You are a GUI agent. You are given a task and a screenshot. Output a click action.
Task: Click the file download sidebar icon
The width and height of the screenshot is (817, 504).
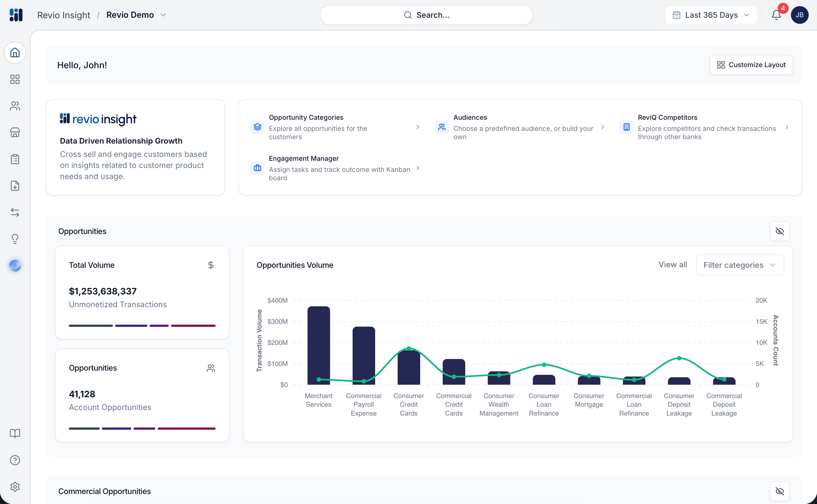(x=15, y=186)
